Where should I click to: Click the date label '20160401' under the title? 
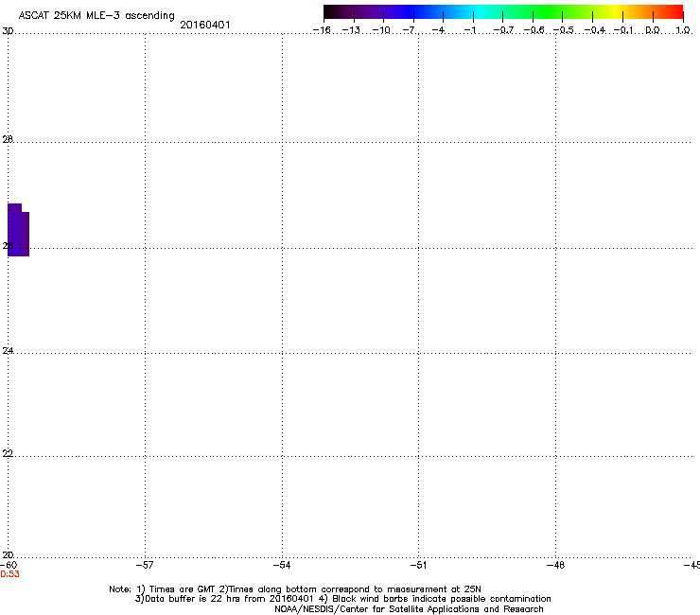point(205,25)
